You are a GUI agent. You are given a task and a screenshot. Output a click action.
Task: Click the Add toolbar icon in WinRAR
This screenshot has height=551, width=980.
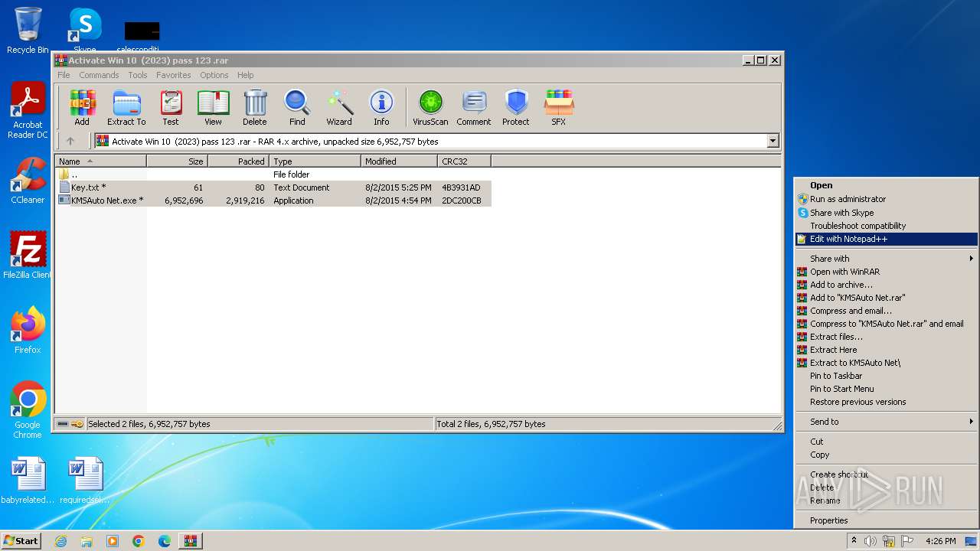[x=82, y=108]
